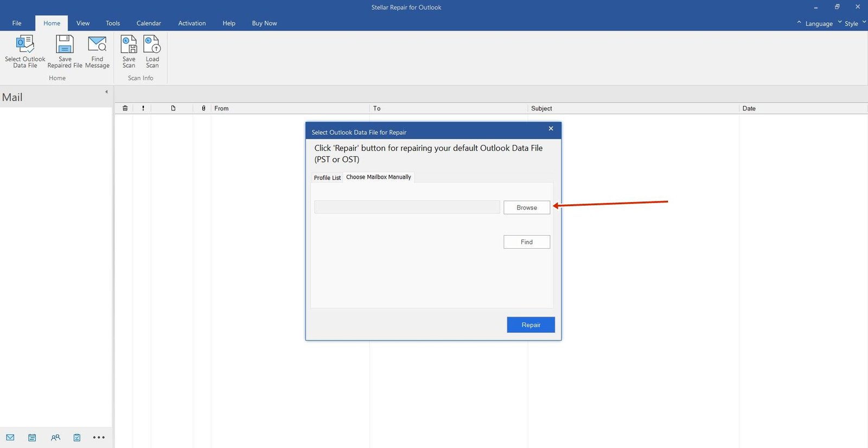Expand the Style dropdown

click(x=851, y=23)
